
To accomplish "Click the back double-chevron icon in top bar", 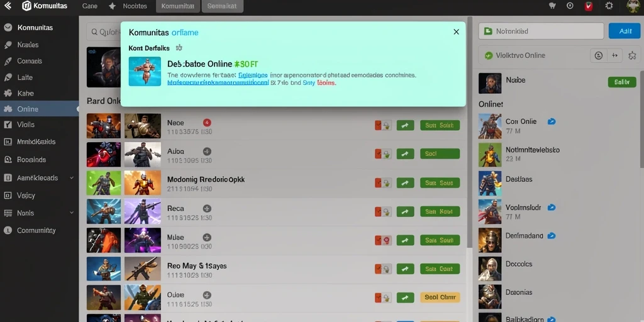I will tap(8, 6).
